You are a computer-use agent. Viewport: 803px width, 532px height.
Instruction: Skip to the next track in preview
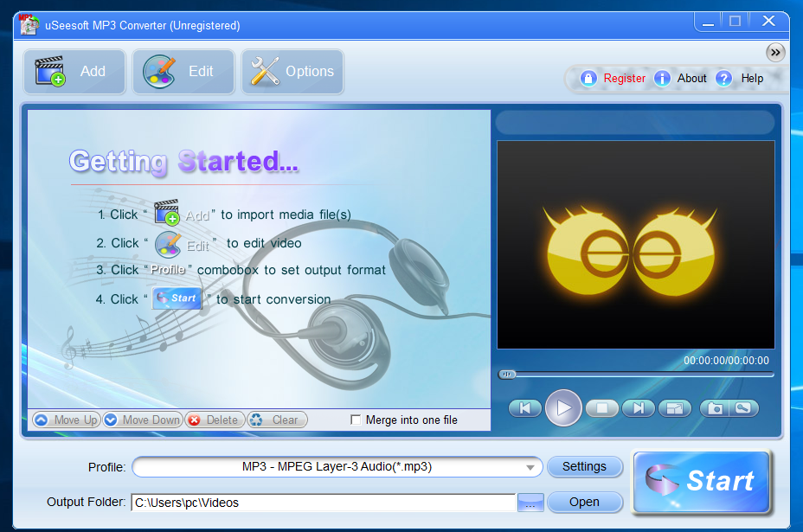(638, 408)
